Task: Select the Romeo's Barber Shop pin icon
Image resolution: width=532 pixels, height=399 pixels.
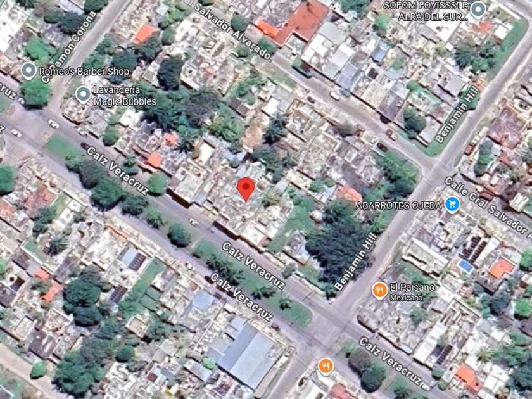Action: pos(28,71)
